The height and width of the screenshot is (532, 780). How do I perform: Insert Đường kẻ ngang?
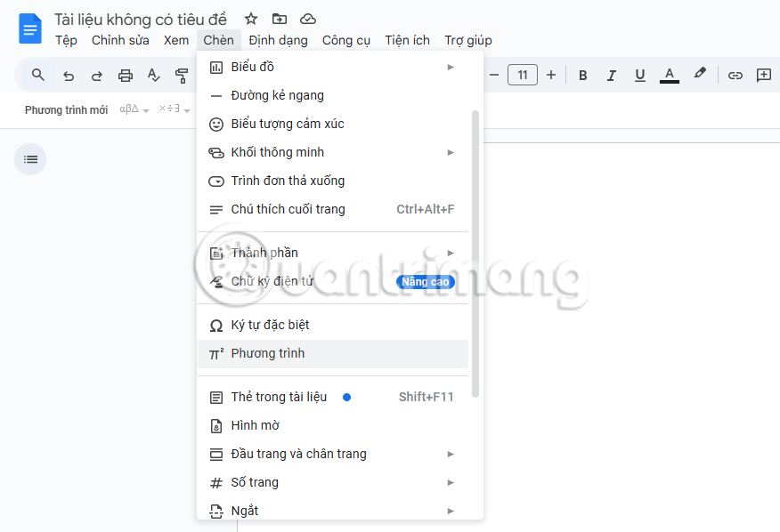click(x=333, y=95)
